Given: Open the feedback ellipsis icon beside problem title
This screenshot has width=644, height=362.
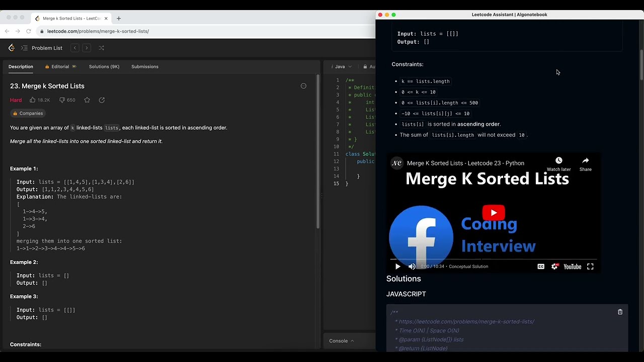Looking at the screenshot, I should point(303,86).
